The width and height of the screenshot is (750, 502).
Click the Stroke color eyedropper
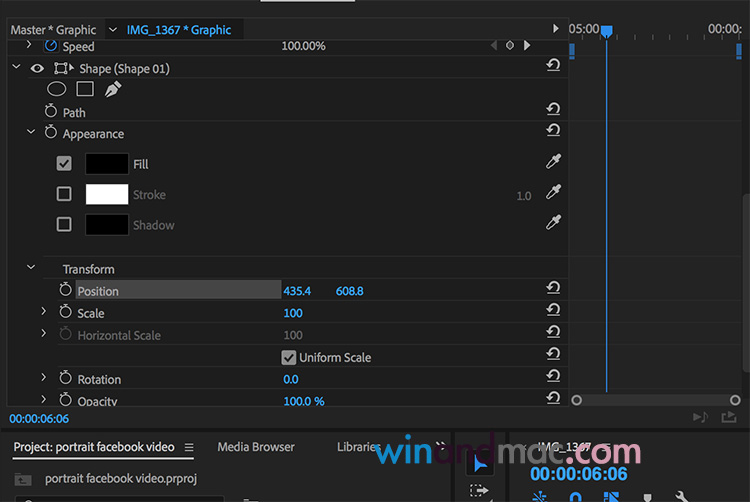553,194
